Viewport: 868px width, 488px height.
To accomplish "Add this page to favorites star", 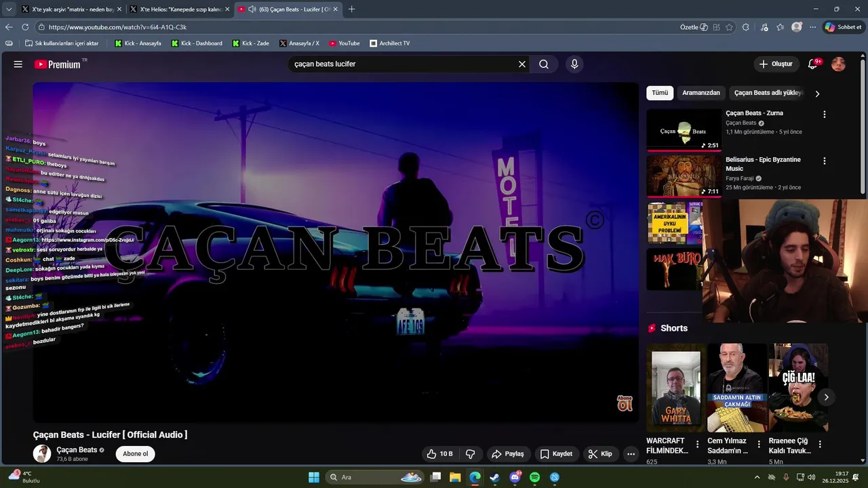I will tap(729, 27).
